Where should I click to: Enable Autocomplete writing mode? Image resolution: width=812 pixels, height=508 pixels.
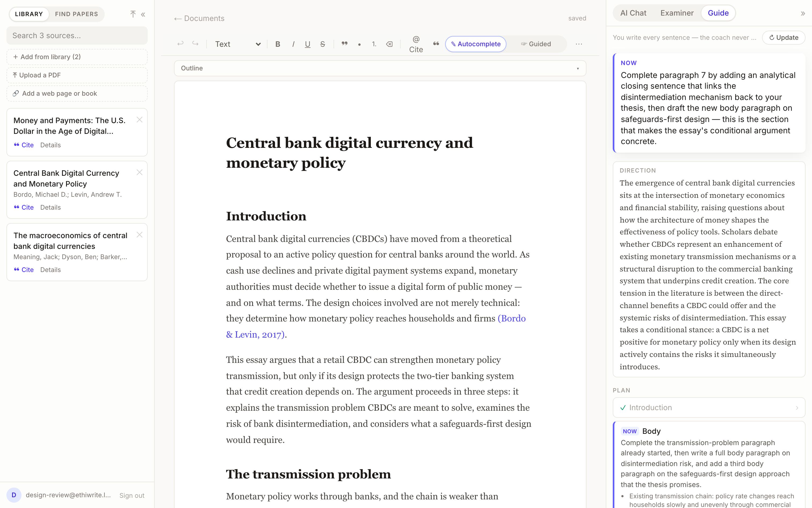[476, 44]
